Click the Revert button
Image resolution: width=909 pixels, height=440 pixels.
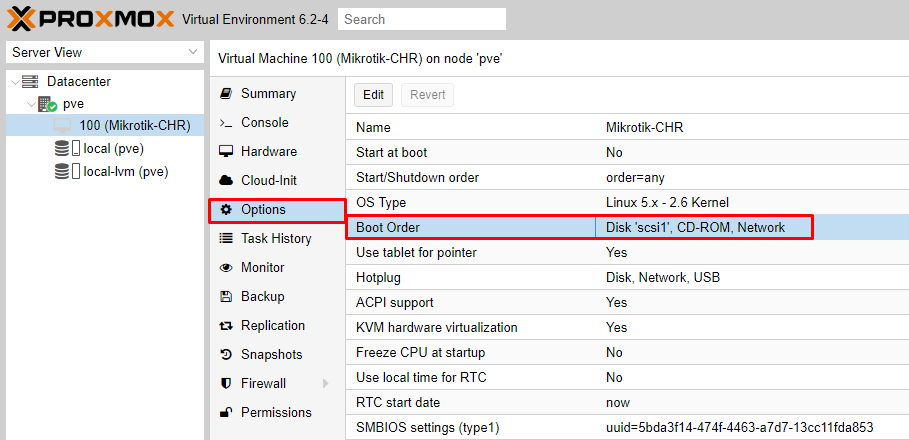(x=427, y=95)
